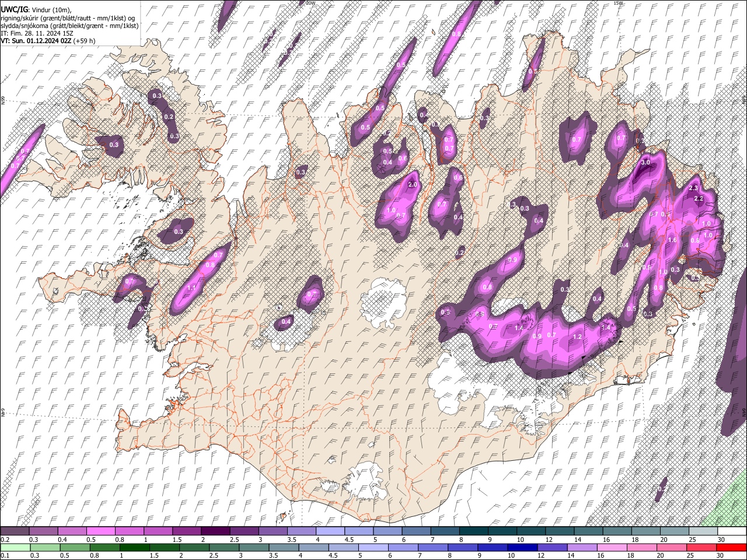Pick the dark teal 8–9 swatch in upper legend
The width and height of the screenshot is (747, 560).
point(474,531)
